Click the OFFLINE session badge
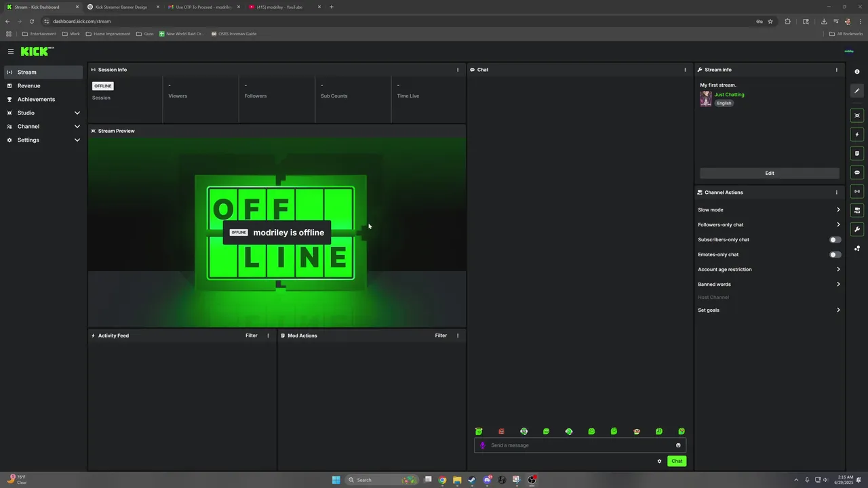Viewport: 868px width, 488px height. pyautogui.click(x=103, y=86)
